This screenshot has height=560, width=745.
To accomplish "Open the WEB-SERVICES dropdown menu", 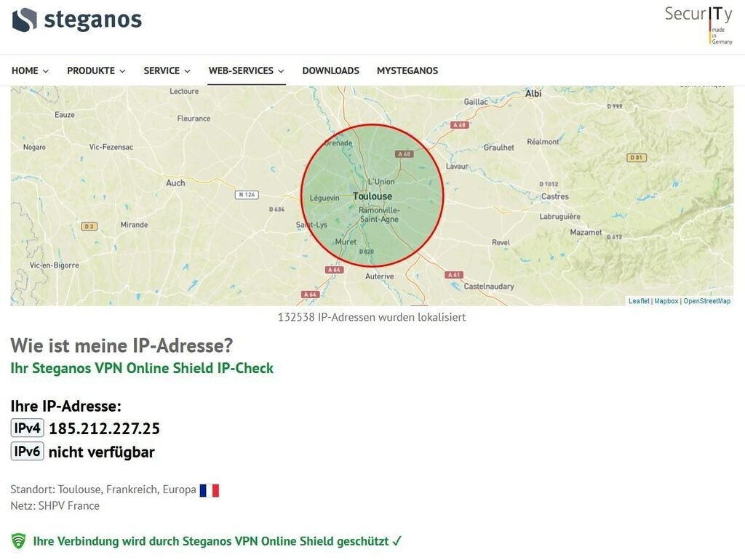I will (246, 71).
